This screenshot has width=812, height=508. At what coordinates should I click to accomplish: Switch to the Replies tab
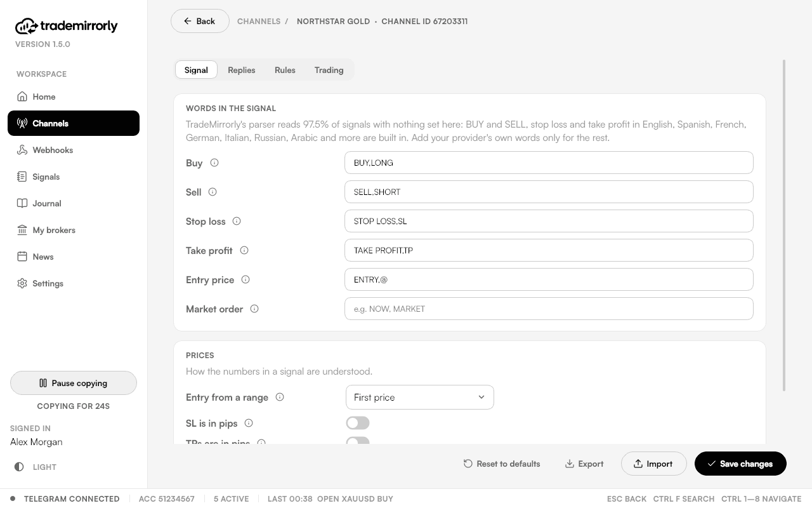coord(242,70)
